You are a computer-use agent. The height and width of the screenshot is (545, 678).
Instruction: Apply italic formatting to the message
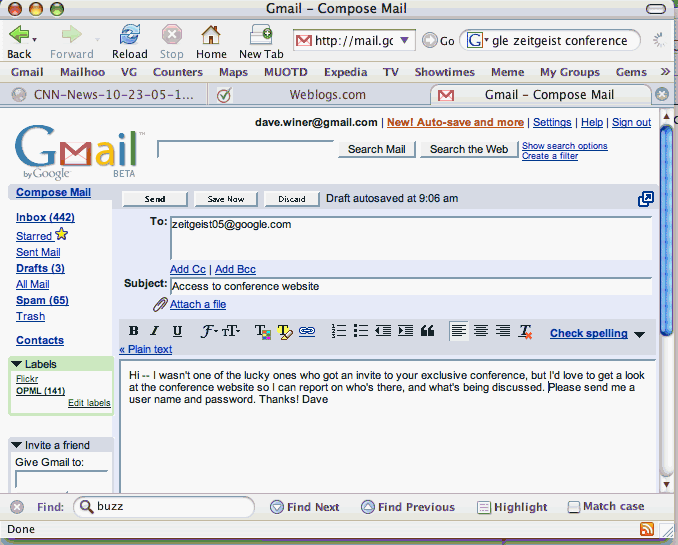point(155,332)
